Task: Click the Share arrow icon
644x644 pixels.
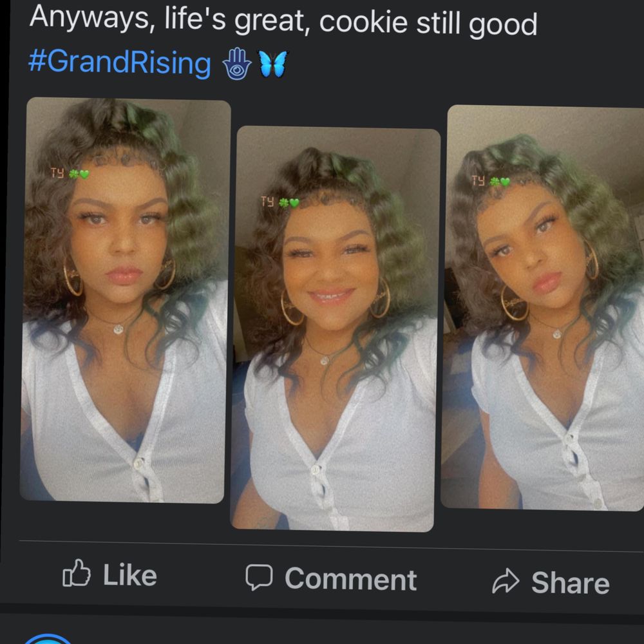Action: [506, 581]
